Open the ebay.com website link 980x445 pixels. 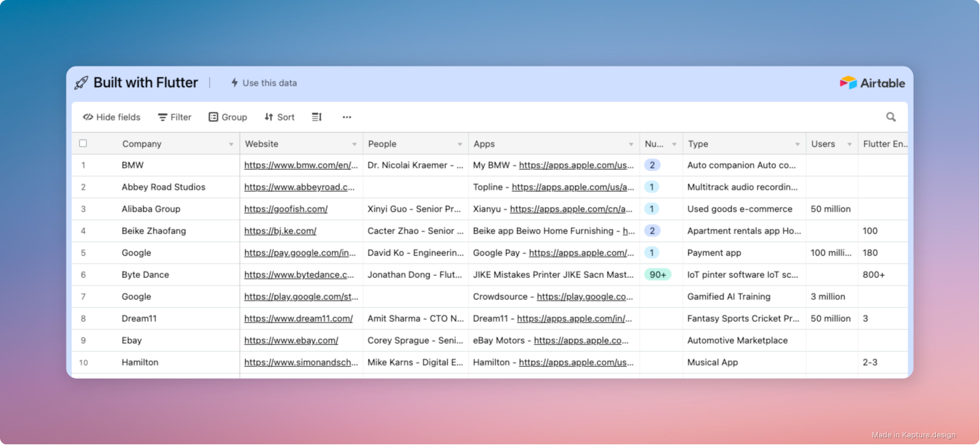point(291,340)
